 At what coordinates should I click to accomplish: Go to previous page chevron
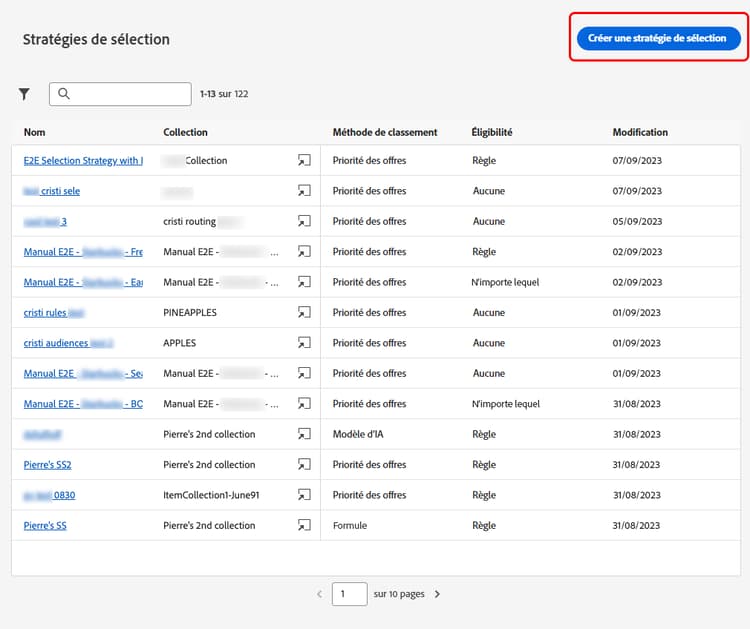point(319,594)
